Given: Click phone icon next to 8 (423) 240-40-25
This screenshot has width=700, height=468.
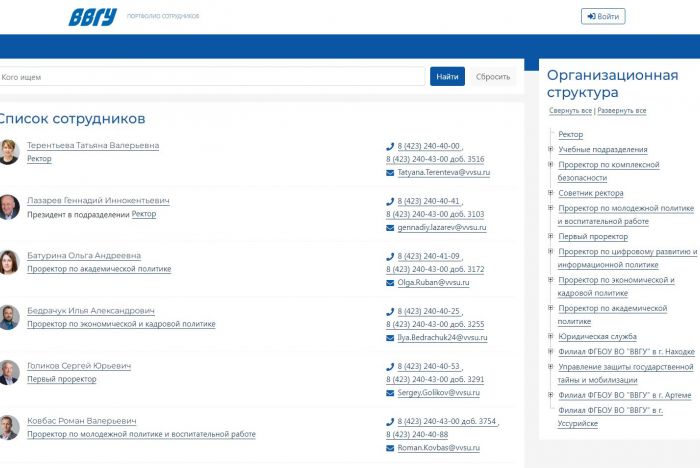Looking at the screenshot, I should click(390, 311).
